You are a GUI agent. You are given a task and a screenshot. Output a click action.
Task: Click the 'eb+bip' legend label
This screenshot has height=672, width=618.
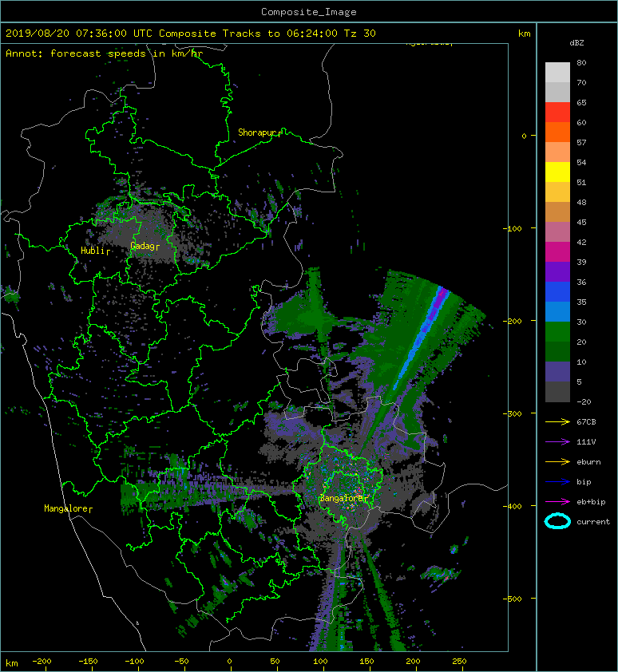point(591,502)
